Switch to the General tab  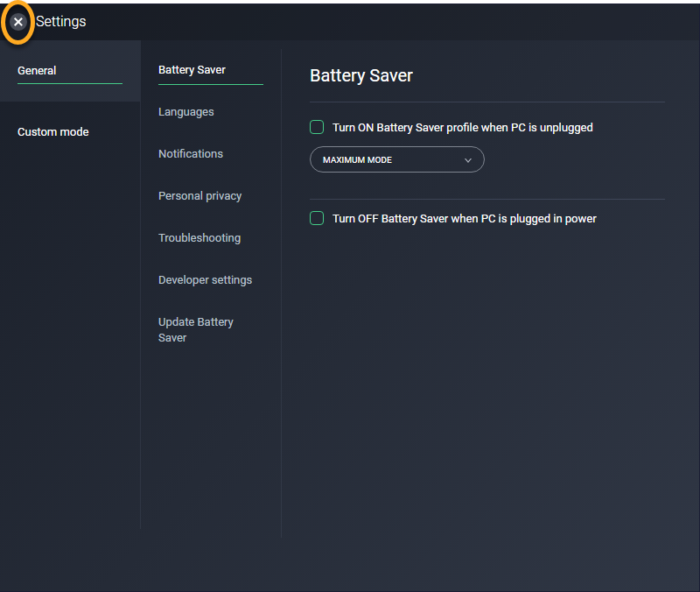[x=37, y=71]
